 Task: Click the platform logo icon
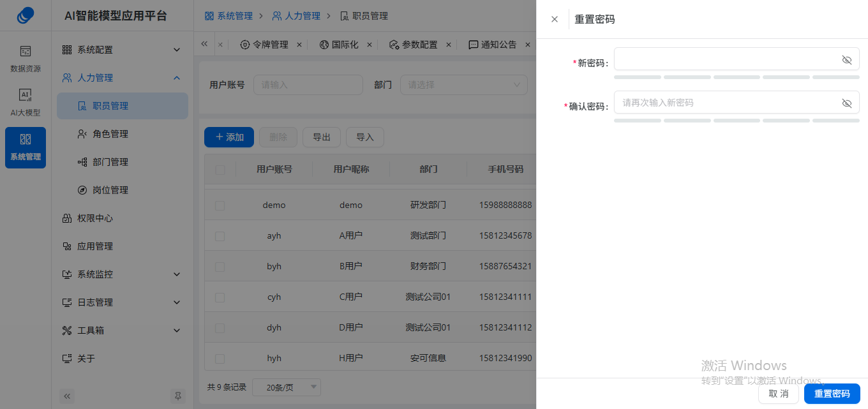tap(26, 15)
